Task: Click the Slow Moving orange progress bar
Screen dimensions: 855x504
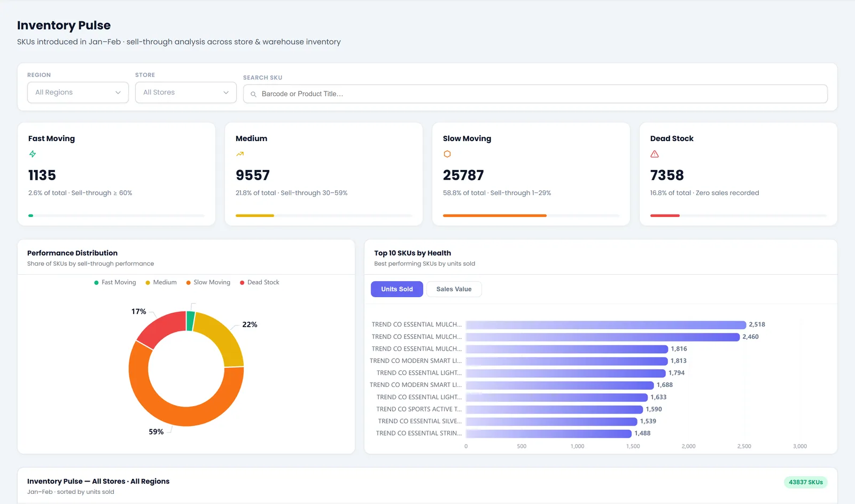Action: tap(495, 215)
